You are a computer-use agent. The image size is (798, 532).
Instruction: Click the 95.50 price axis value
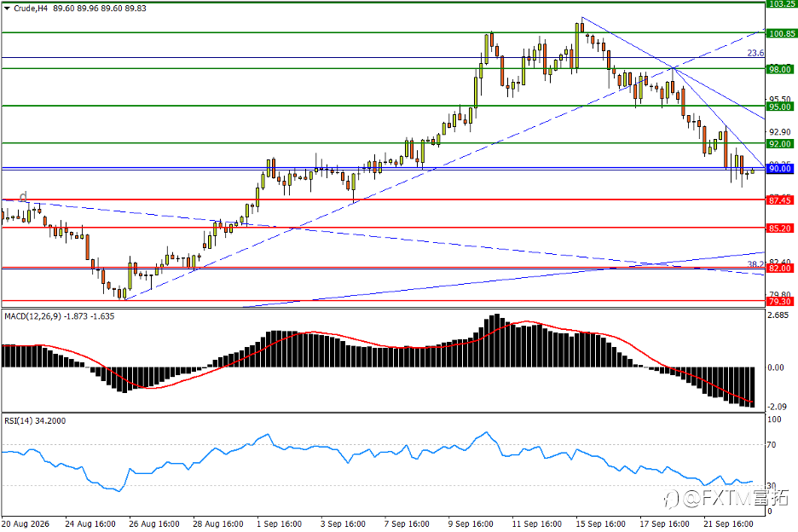click(x=780, y=99)
